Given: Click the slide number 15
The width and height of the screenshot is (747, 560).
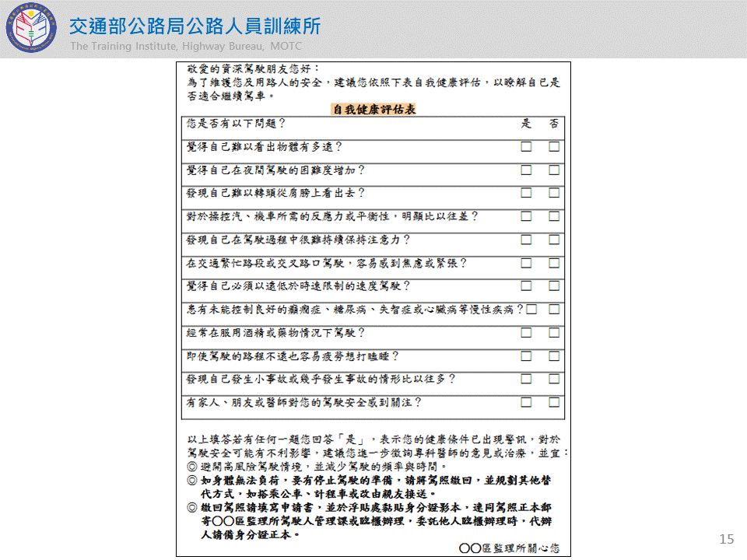Looking at the screenshot, I should [x=727, y=539].
